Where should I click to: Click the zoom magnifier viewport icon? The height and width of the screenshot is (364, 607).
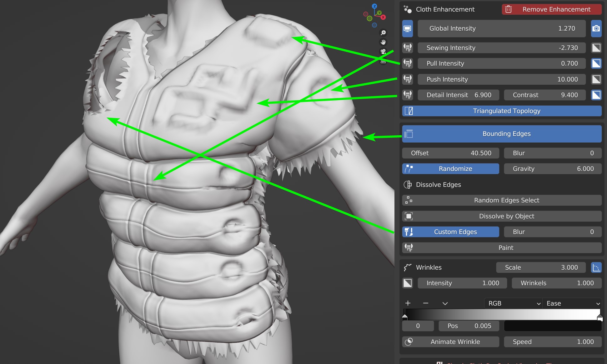point(383,33)
